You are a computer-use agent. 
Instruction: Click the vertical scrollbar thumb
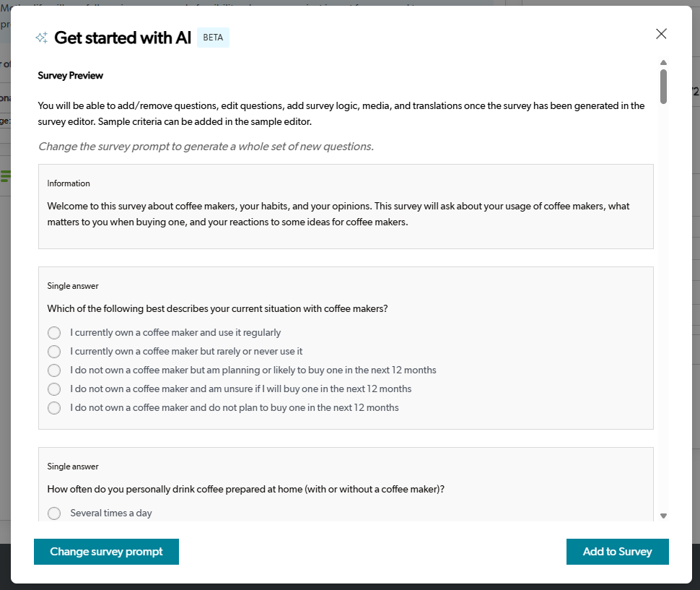[663, 86]
